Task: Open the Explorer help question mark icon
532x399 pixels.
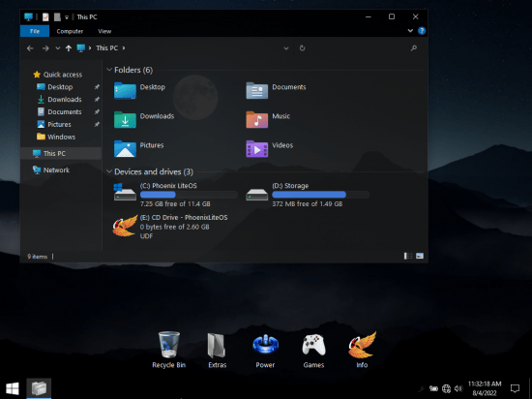Action: 422,31
